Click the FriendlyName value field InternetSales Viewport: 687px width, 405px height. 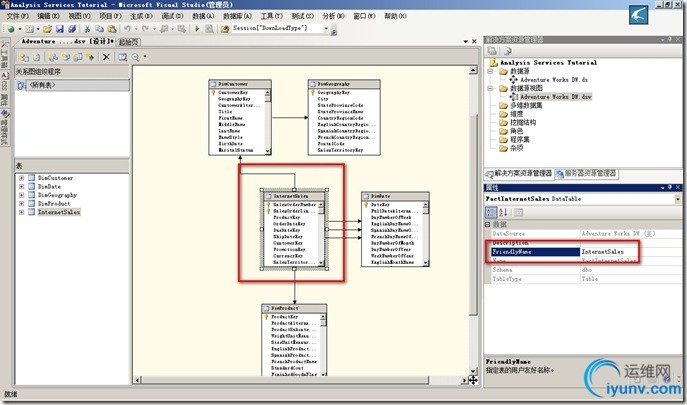coord(630,252)
